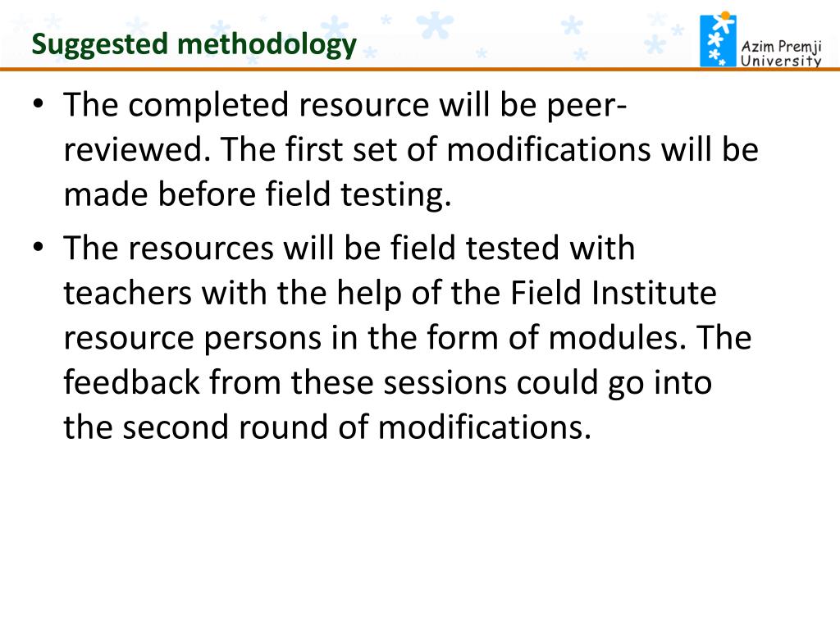This screenshot has height=630, width=840.
Task: Click the line starting with "resource persons in the form"
Action: click(x=408, y=338)
